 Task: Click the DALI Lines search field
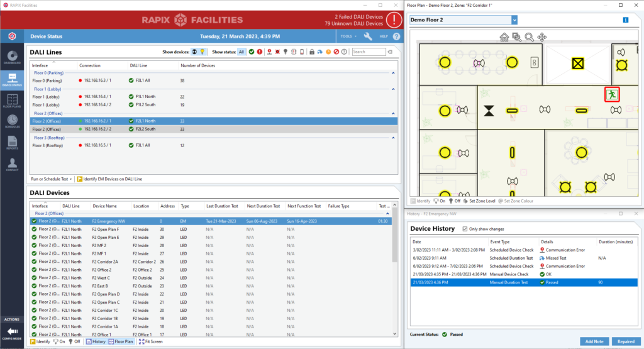click(x=369, y=52)
